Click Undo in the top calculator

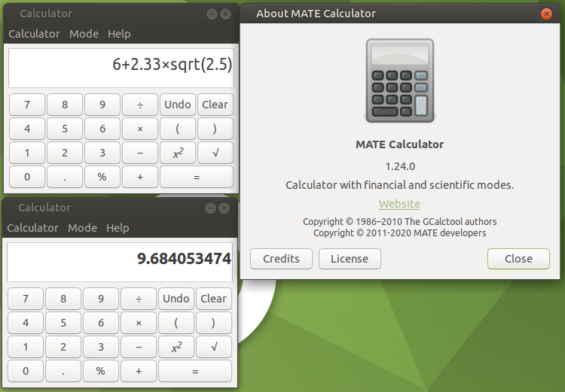tap(178, 105)
